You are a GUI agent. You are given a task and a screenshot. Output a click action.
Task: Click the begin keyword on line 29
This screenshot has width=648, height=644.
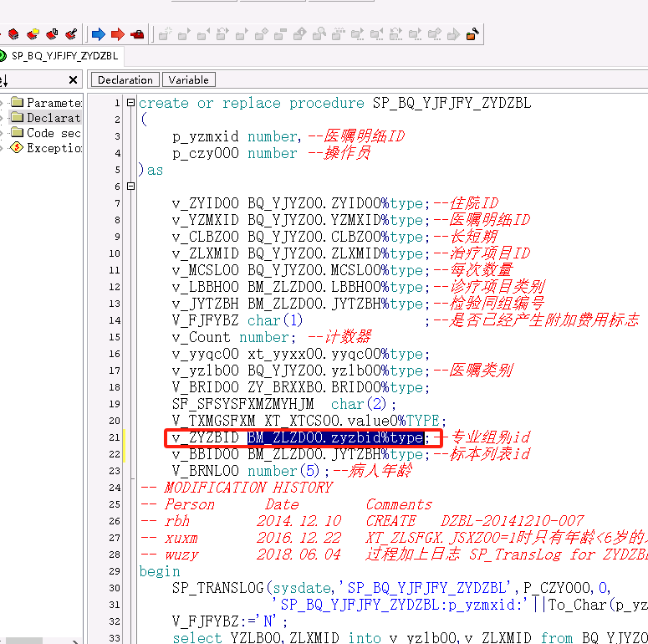click(x=160, y=571)
